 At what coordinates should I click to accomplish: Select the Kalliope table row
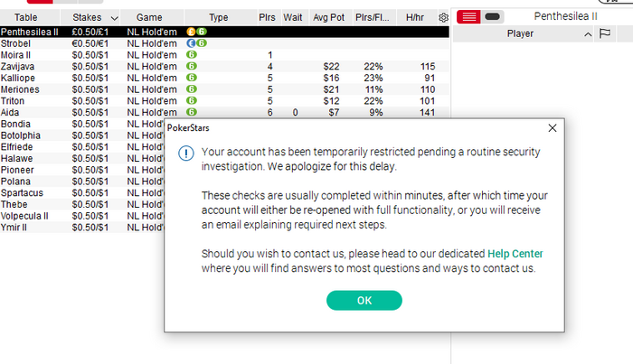click(224, 78)
